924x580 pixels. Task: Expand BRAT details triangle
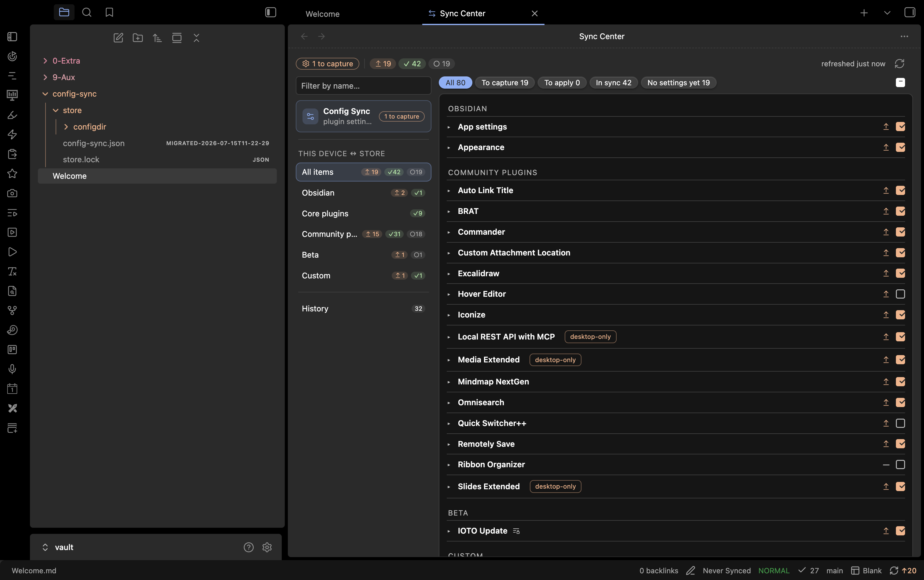click(x=449, y=211)
